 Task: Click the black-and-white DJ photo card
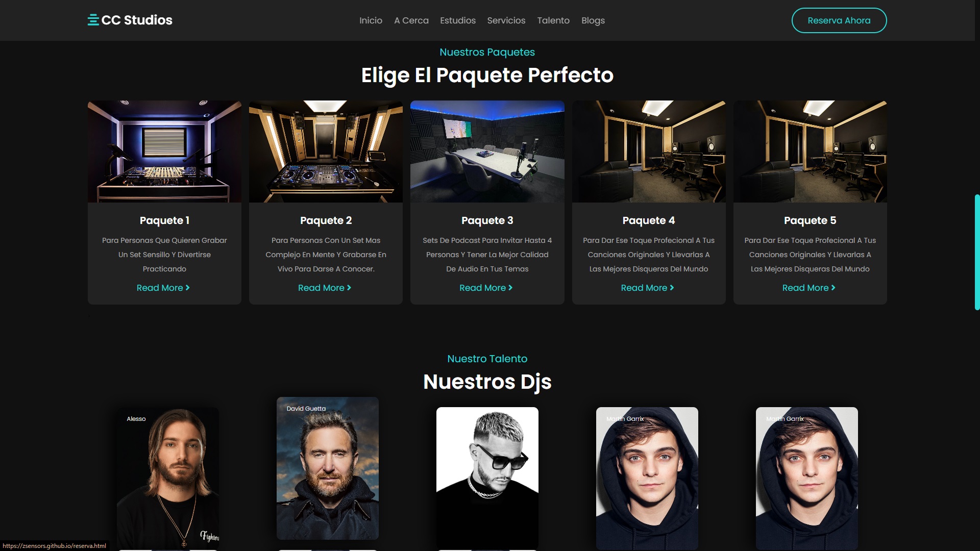[487, 478]
